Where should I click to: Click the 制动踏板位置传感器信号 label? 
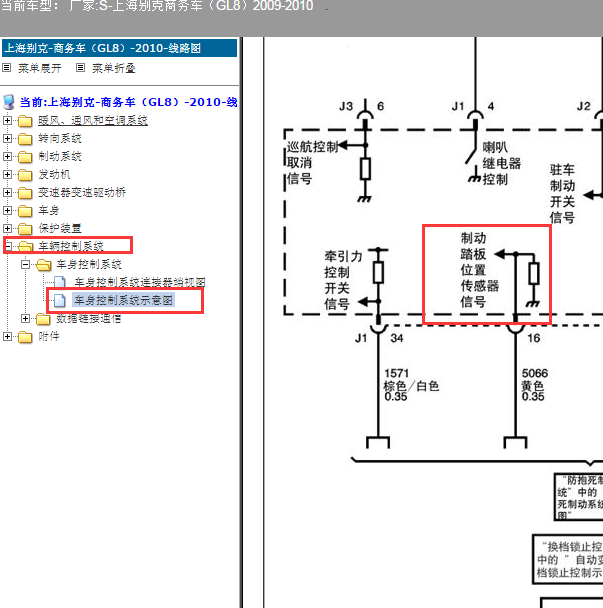tap(479, 270)
